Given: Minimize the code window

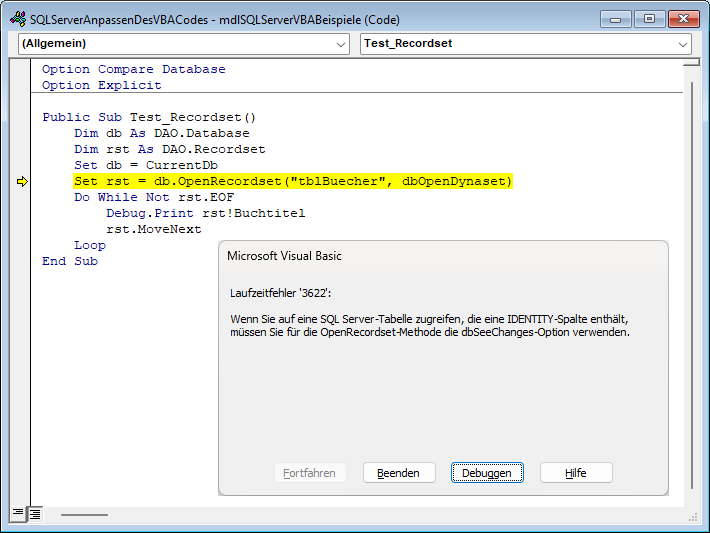Looking at the screenshot, I should point(619,18).
